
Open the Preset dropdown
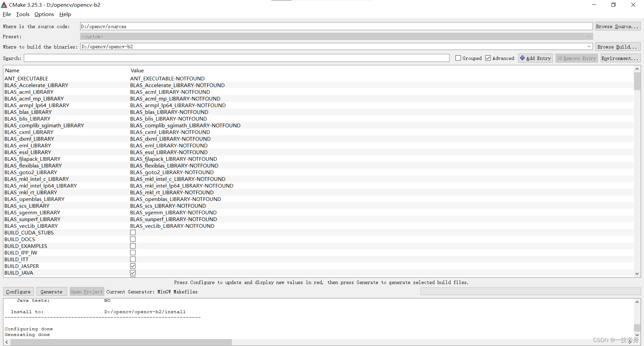[589, 36]
